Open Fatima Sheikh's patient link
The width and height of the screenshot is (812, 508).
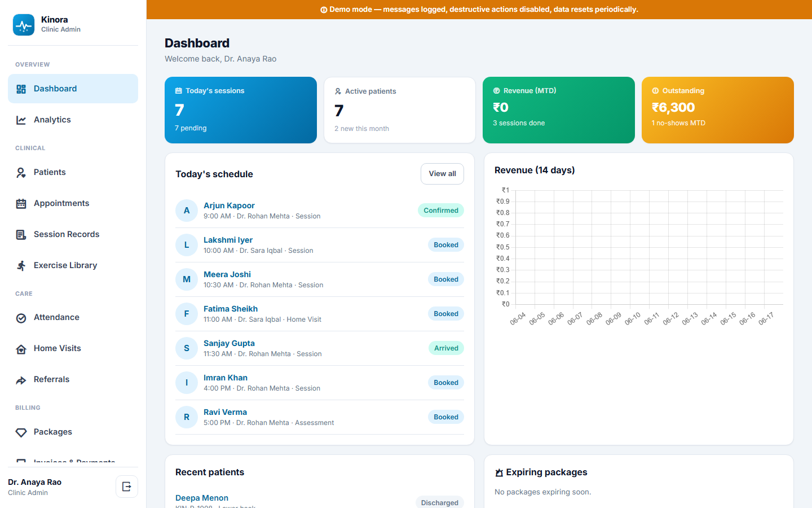tap(231, 309)
